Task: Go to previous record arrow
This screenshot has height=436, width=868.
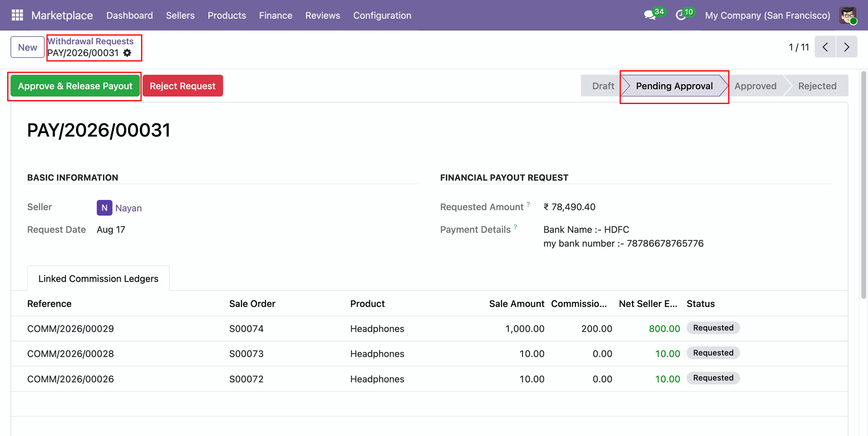Action: pyautogui.click(x=825, y=47)
